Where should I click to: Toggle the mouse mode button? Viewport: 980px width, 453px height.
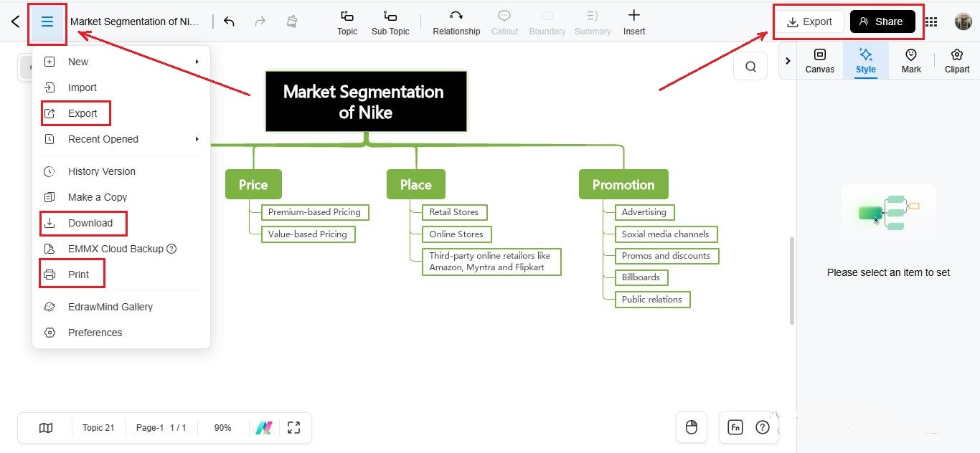coord(692,427)
